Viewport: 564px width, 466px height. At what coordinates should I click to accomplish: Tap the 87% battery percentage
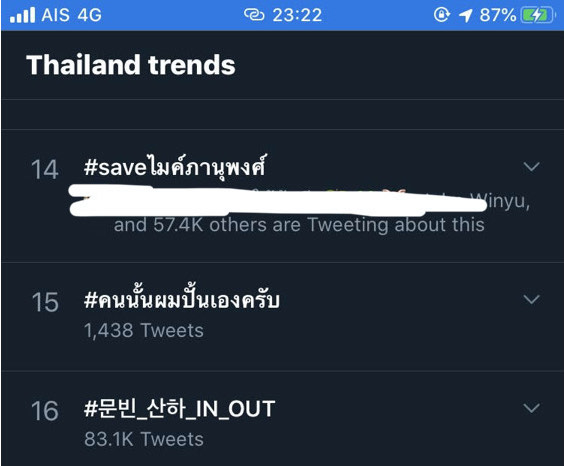(497, 15)
